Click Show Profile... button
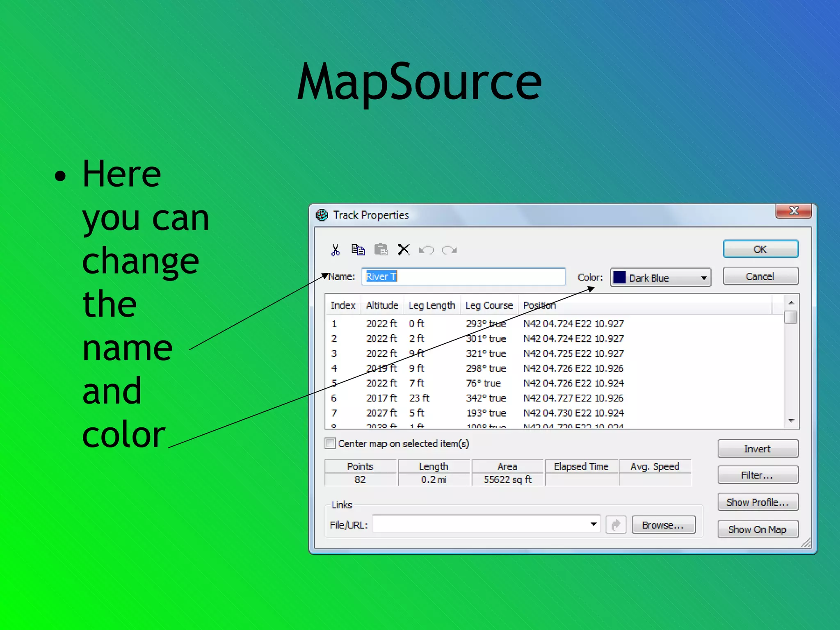 pyautogui.click(x=758, y=502)
